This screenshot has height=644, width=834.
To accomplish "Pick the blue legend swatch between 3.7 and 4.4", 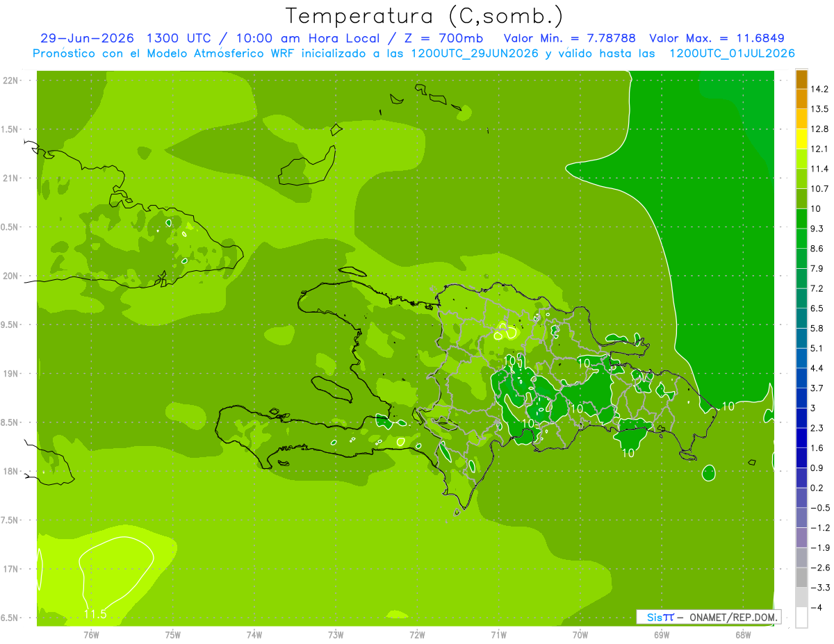I will [x=801, y=379].
